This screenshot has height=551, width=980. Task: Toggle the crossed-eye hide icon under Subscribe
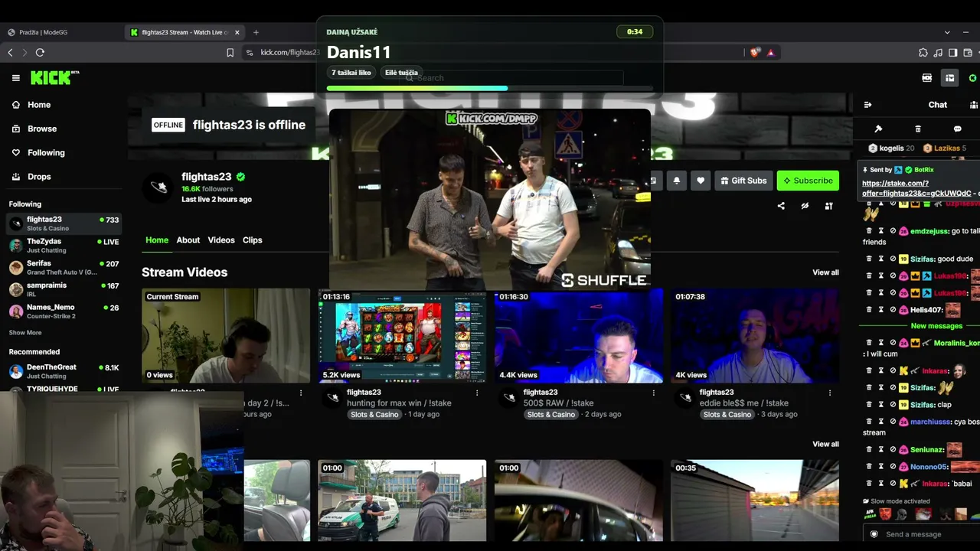[805, 206]
